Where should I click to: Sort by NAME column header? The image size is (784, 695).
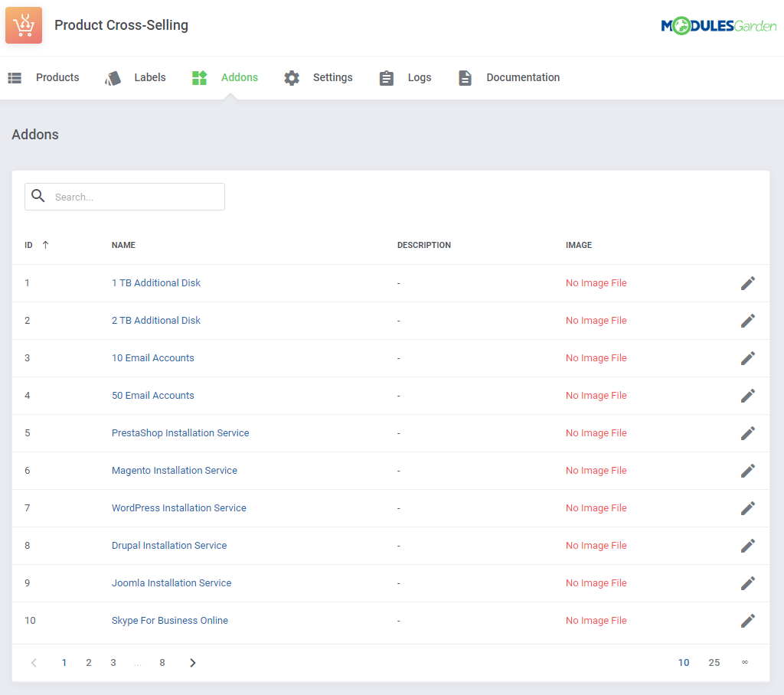pos(123,245)
